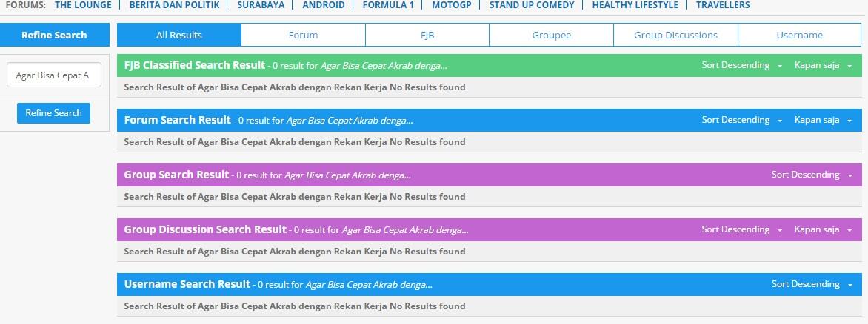Switch to the Groupee tab
The width and height of the screenshot is (868, 324).
tap(551, 35)
